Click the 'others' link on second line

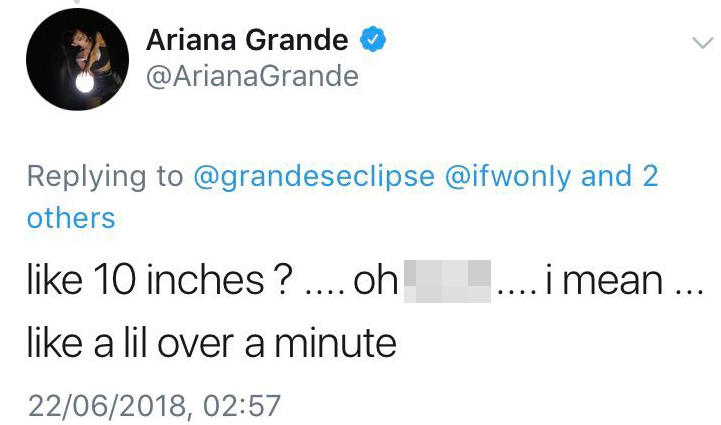[71, 217]
